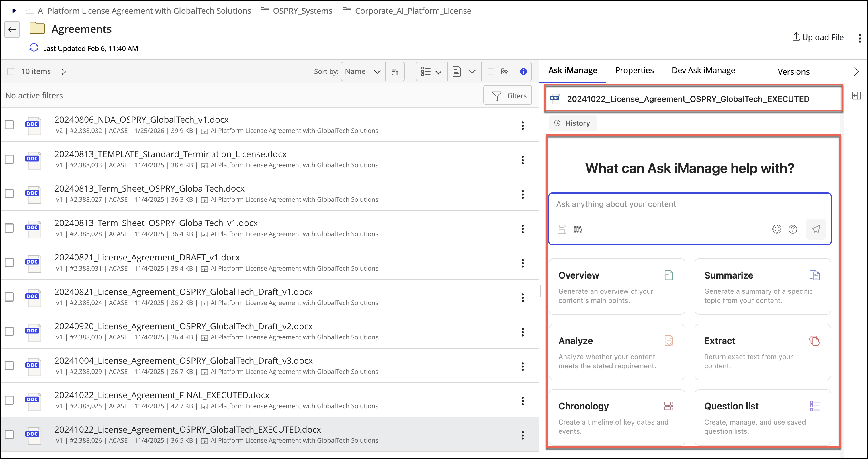Open the prompt library books icon
The height and width of the screenshot is (459, 868).
click(x=578, y=230)
